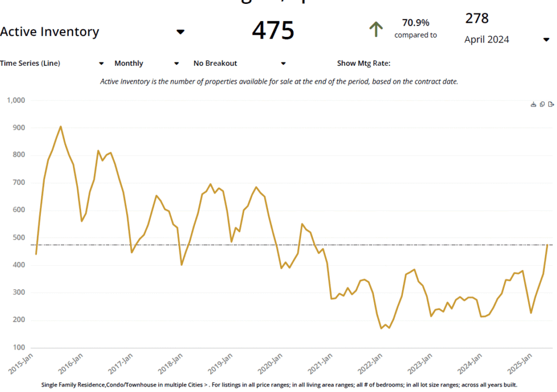Click the 1,000 y-axis label
The height and width of the screenshot is (392, 557).
(x=16, y=101)
